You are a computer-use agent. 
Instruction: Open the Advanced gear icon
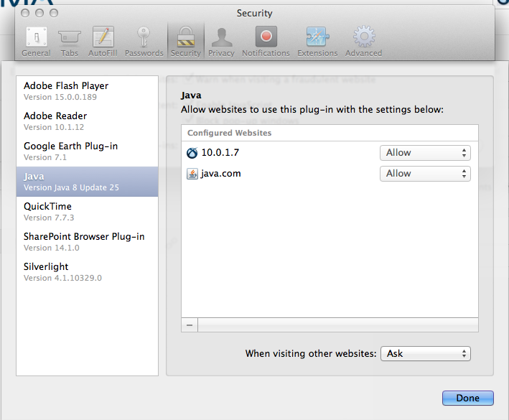pyautogui.click(x=364, y=37)
